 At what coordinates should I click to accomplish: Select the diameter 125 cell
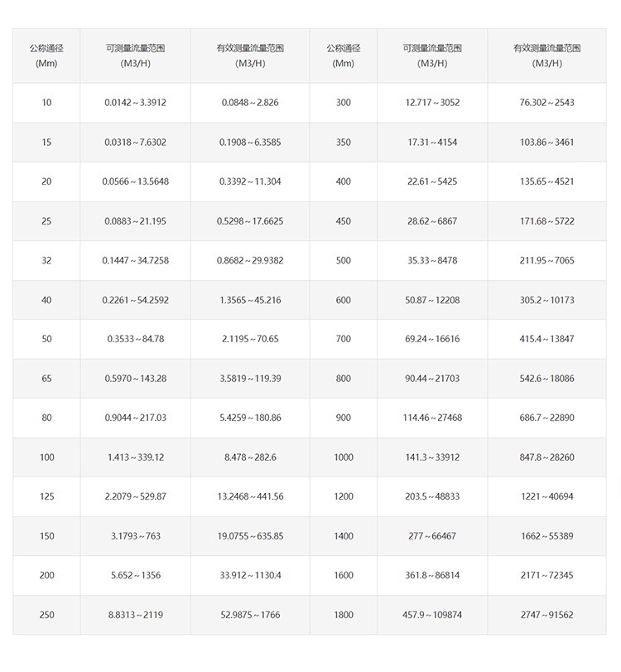tap(46, 496)
